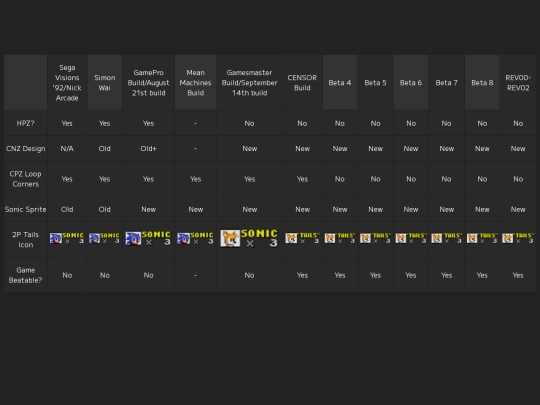Select CPZ Loop Corners 'Yes' under CENSOR Build
This screenshot has height=405, width=540.
(x=302, y=179)
